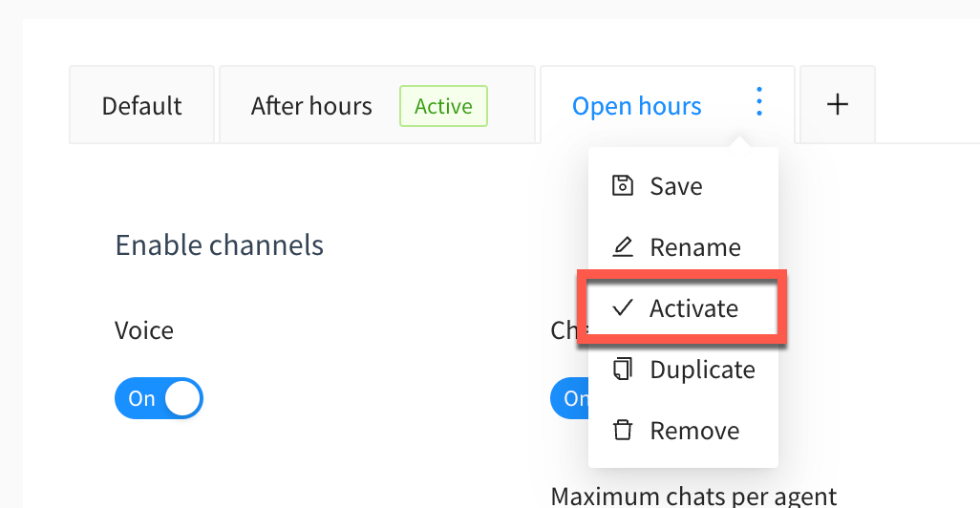Click the Enable channels heading
980x508 pixels.
point(220,245)
